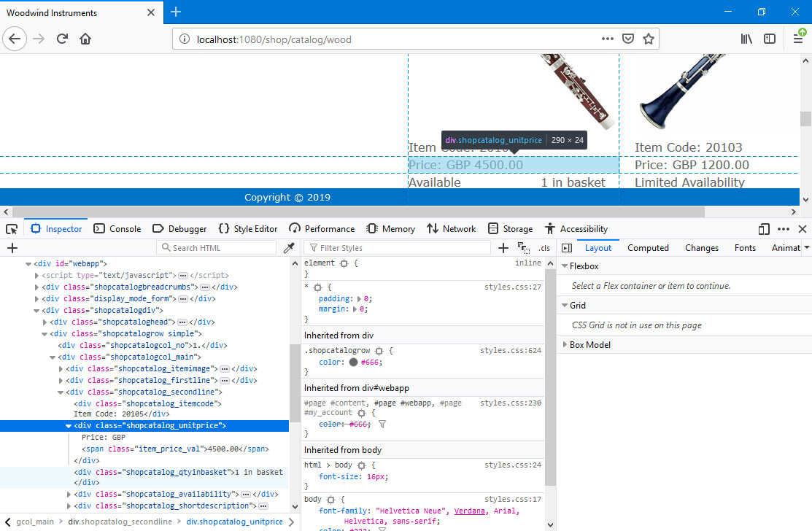Screen dimensions: 812x531
Task: Open styles.css:27 source link
Action: tap(513, 287)
